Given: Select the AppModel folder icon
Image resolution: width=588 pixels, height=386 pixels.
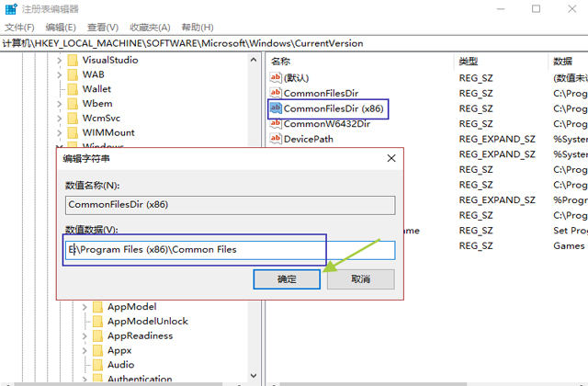Looking at the screenshot, I should 98,307.
